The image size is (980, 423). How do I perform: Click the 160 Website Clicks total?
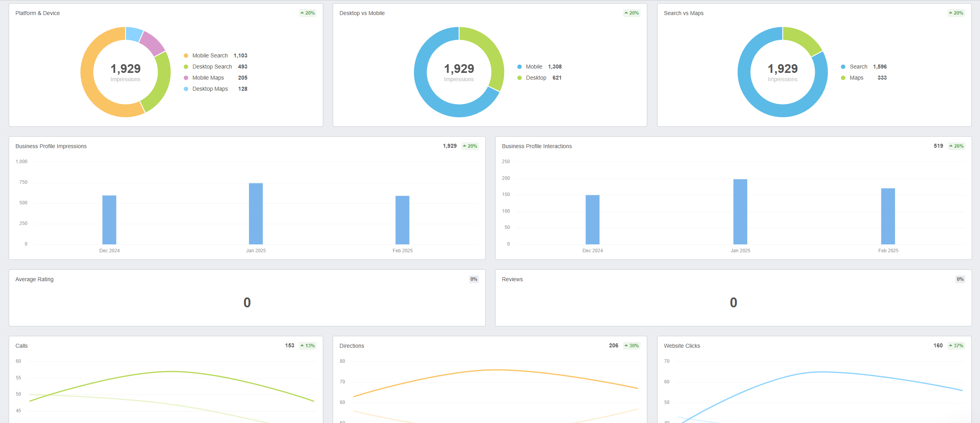(x=938, y=346)
